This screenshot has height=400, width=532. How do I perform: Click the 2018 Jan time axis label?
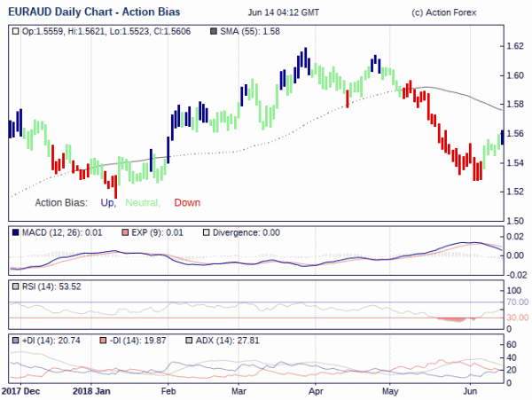tap(91, 391)
